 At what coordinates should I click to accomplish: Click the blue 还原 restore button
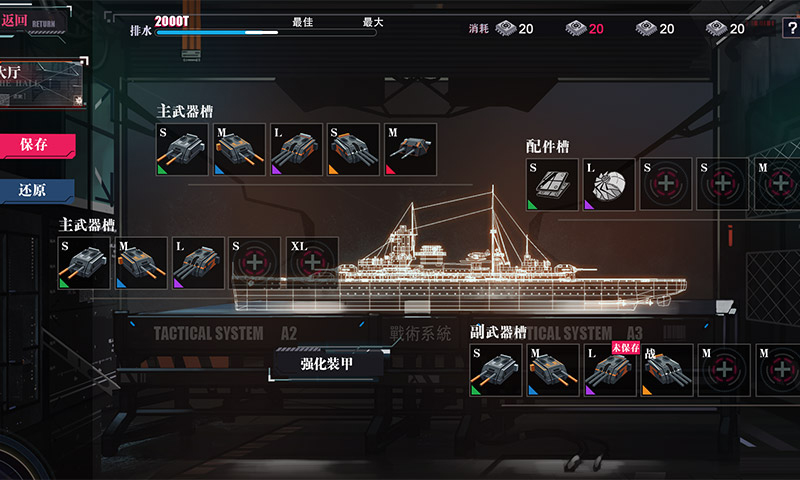(x=36, y=191)
